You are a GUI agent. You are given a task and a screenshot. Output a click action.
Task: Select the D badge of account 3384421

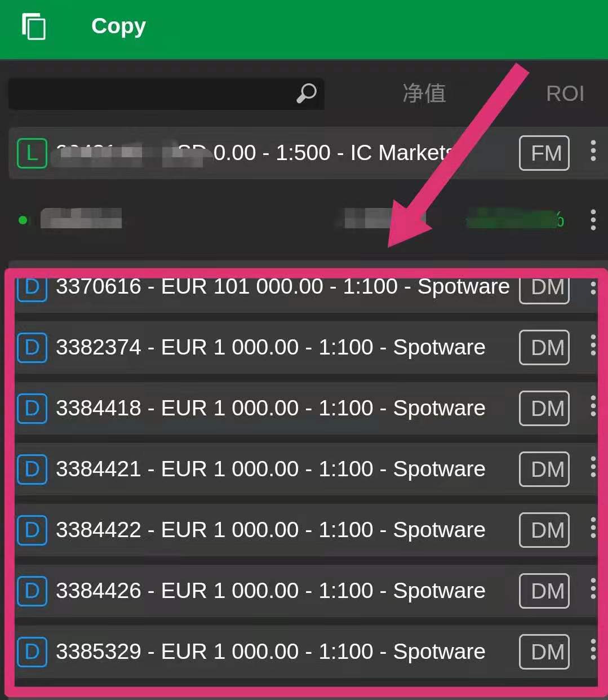[32, 469]
